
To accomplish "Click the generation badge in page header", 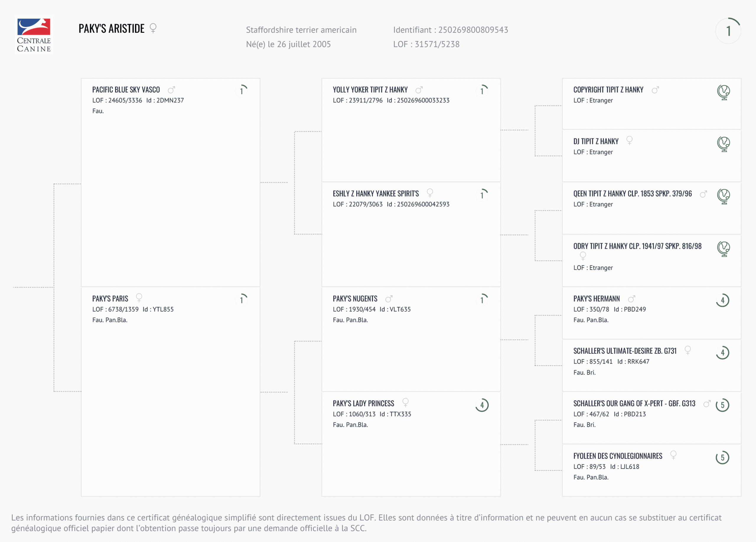I will [728, 31].
